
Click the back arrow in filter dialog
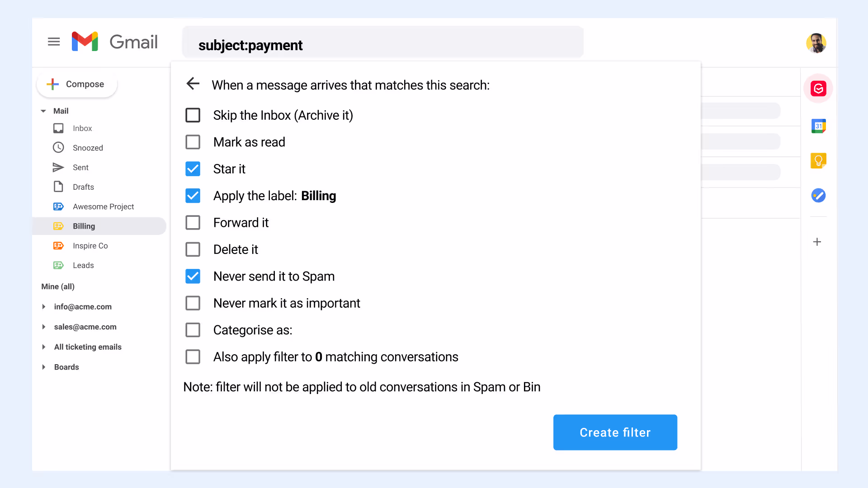193,84
